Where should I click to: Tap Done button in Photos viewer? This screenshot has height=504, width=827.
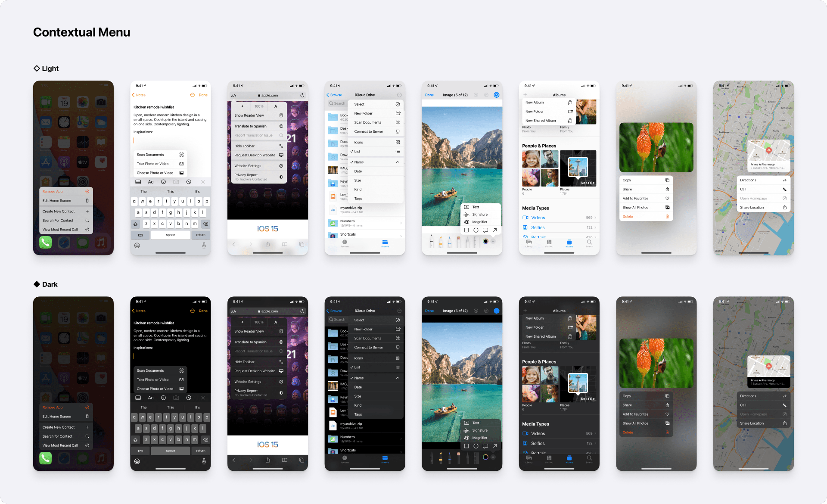point(428,96)
